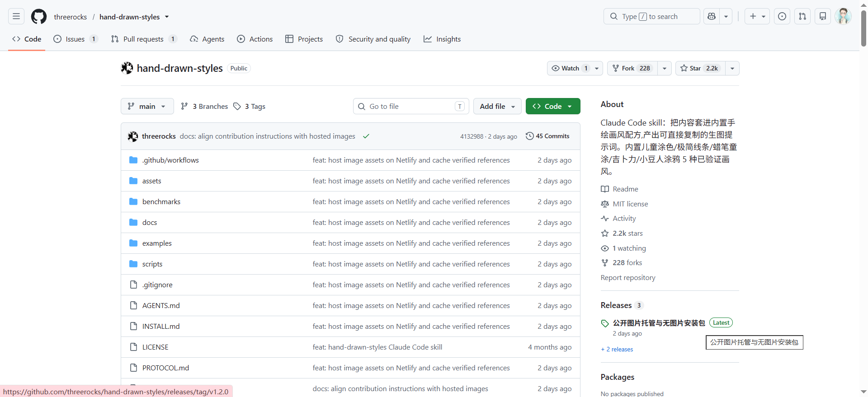Image resolution: width=868 pixels, height=397 pixels.
Task: Open Copilot chat icon
Action: pyautogui.click(x=712, y=16)
